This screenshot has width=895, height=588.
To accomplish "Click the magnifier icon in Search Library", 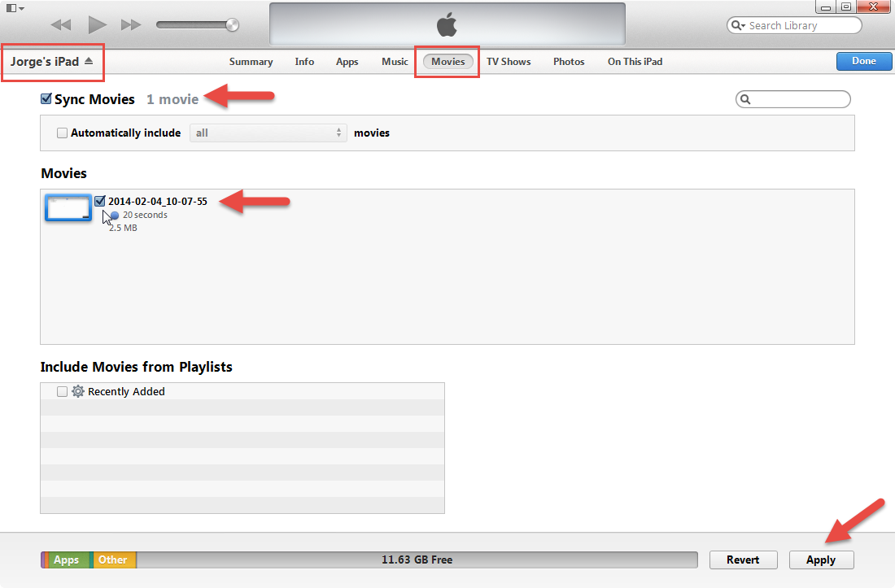I will (738, 26).
